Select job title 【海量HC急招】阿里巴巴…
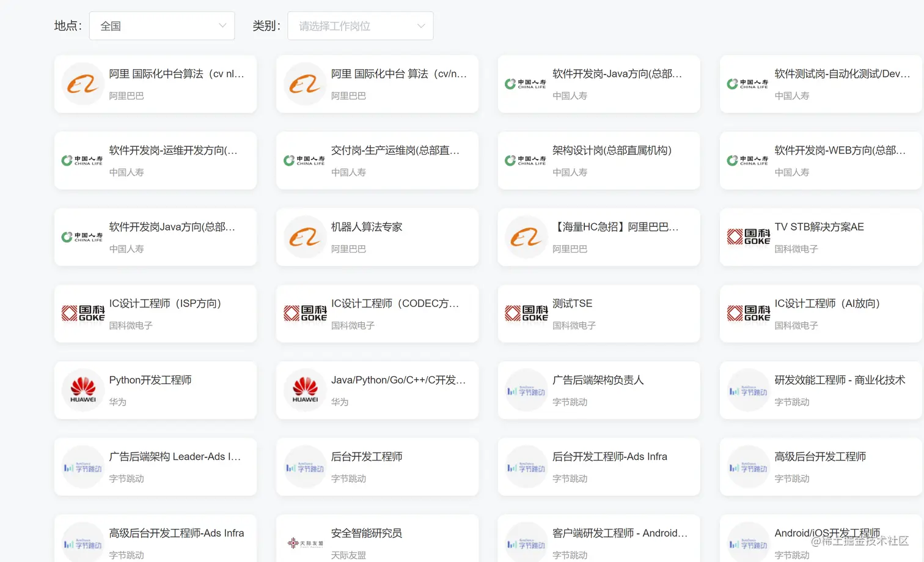Viewport: 924px width, 562px height. coord(615,227)
